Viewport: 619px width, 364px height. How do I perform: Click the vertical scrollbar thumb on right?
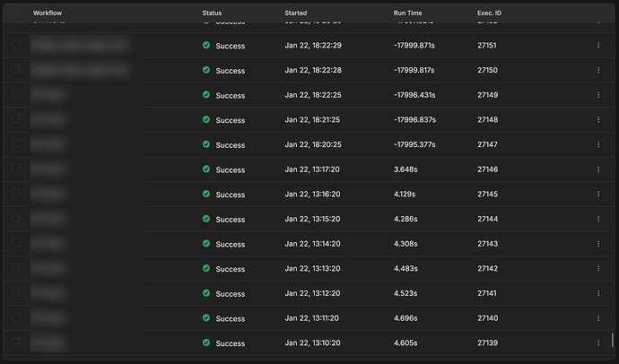[x=614, y=341]
